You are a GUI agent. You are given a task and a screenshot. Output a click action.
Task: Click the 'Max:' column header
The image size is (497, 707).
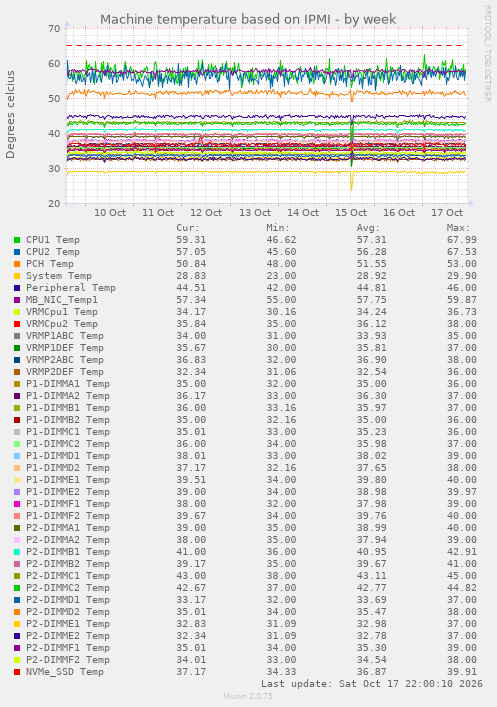tap(458, 228)
